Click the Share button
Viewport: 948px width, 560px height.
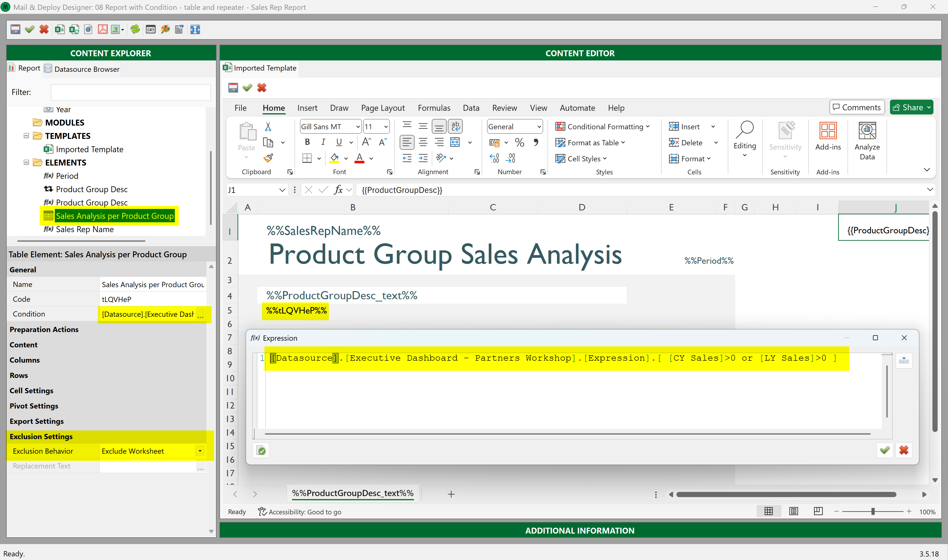911,107
